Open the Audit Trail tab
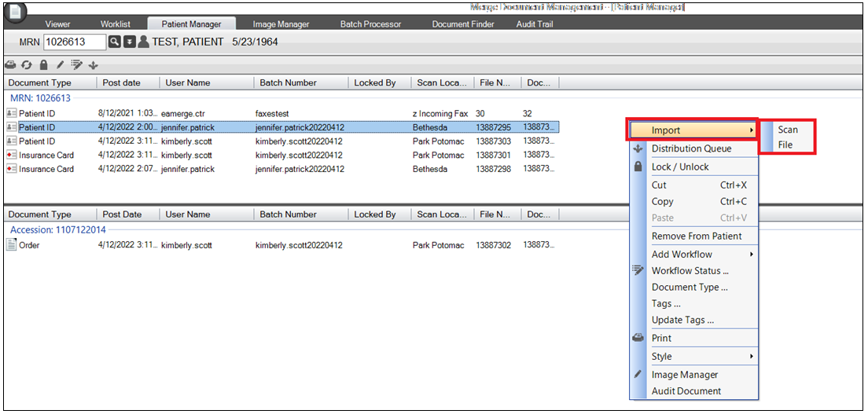 pos(534,24)
